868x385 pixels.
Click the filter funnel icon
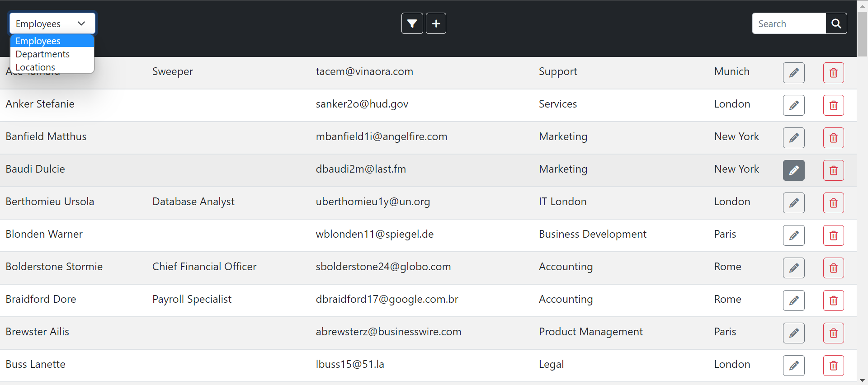(412, 23)
